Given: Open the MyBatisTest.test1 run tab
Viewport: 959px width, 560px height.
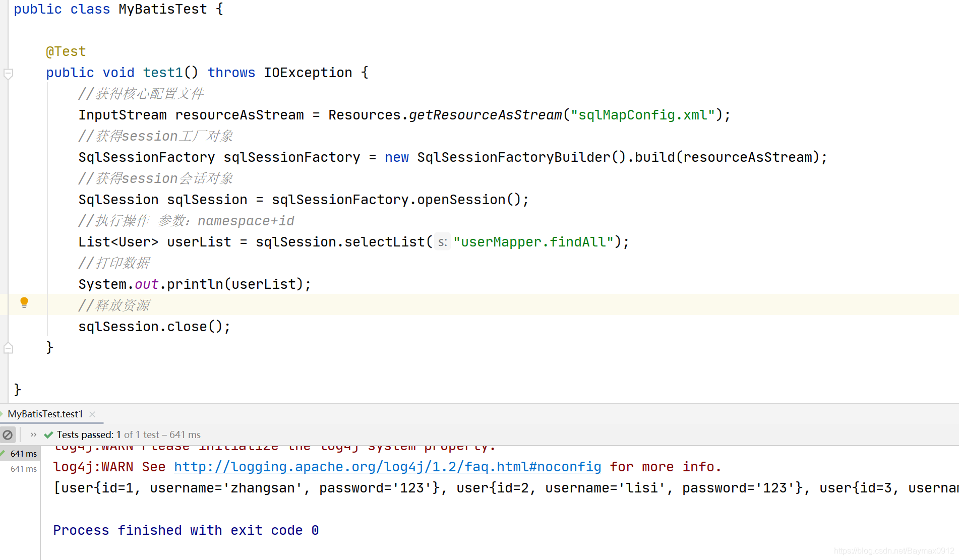Looking at the screenshot, I should pyautogui.click(x=45, y=414).
